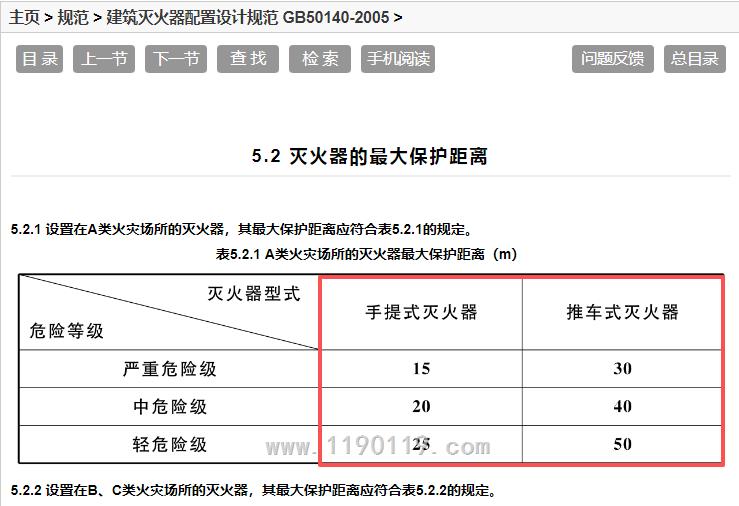Viewport: 739px width, 506px height.
Task: Click the 轻危险级 row label
Action: pyautogui.click(x=169, y=445)
